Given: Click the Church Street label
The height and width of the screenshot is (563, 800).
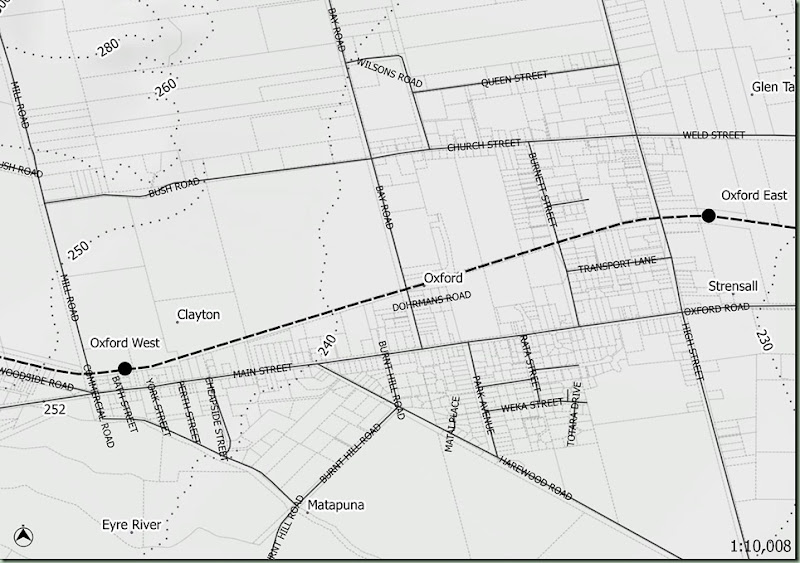Looking at the screenshot, I should tap(484, 145).
